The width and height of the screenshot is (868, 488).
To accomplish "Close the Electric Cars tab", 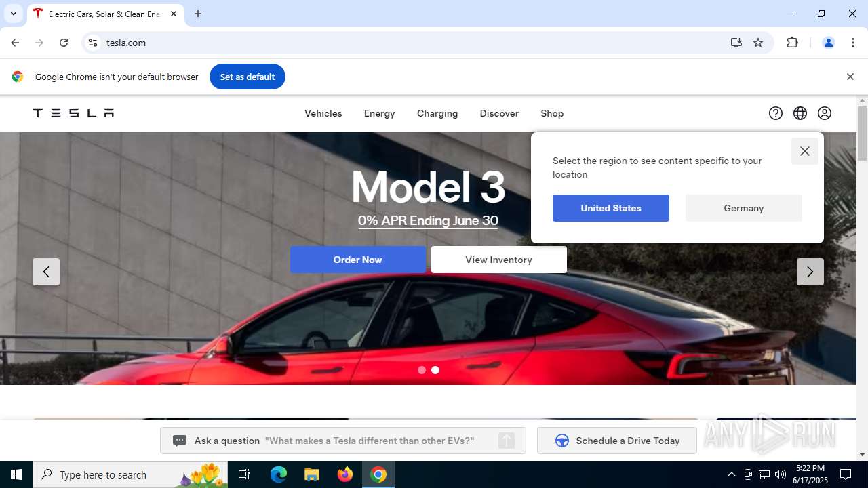I will point(174,14).
